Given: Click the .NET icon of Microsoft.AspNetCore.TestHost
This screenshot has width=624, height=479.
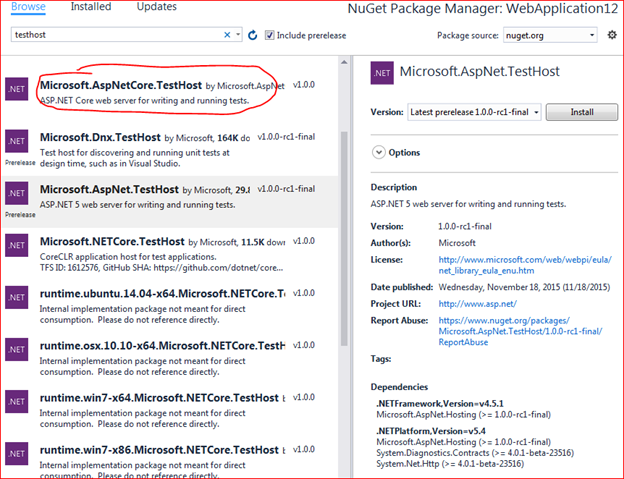Looking at the screenshot, I should pos(16,89).
